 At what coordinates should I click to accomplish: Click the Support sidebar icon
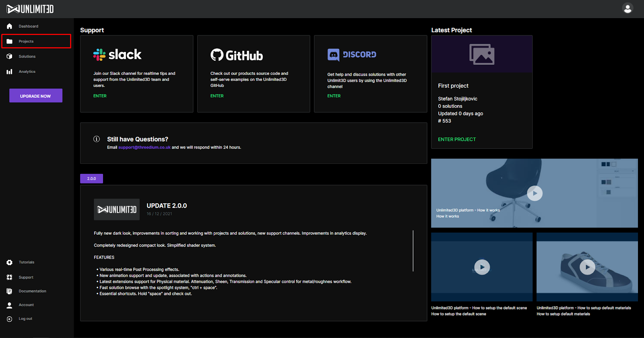tap(9, 277)
